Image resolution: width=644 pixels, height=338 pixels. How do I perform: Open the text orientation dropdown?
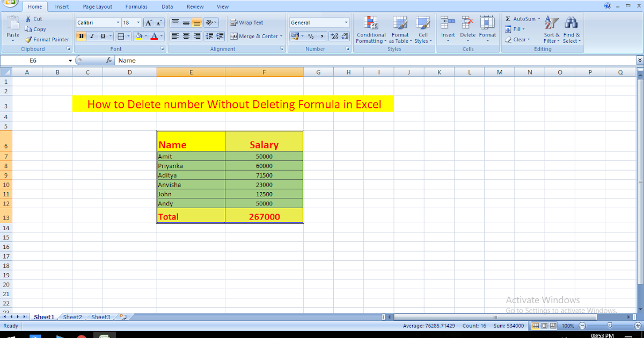click(x=211, y=23)
